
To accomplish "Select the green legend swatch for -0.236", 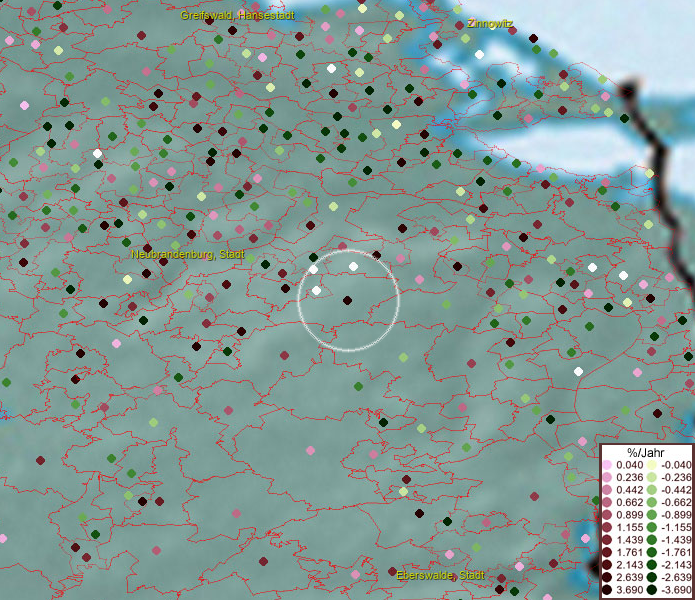I will click(x=652, y=477).
